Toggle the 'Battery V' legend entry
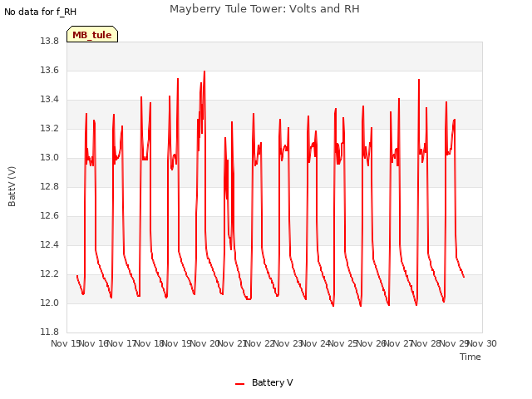The width and height of the screenshot is (532, 399). click(x=264, y=382)
